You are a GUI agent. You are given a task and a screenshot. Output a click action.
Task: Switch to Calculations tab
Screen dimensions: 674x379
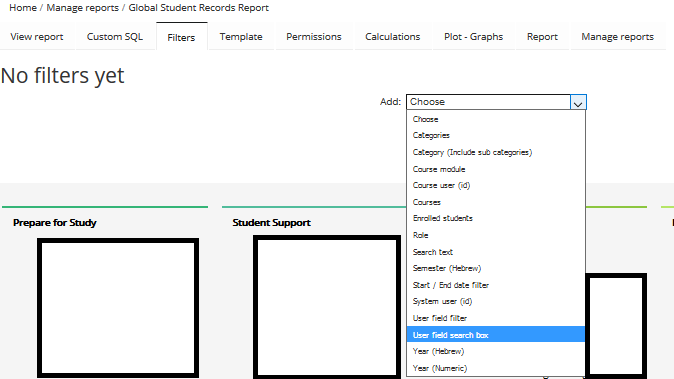pyautogui.click(x=393, y=37)
